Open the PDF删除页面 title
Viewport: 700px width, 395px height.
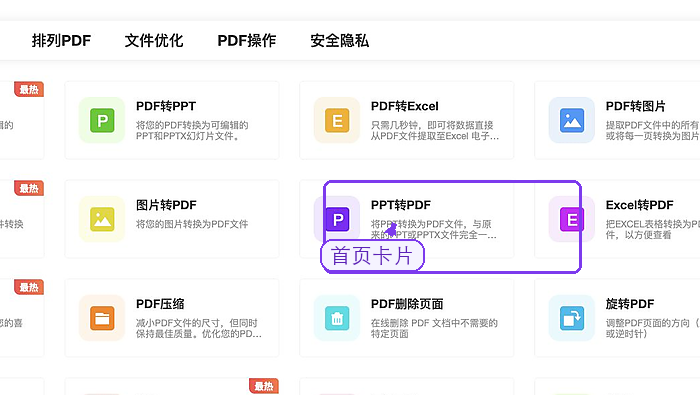(x=407, y=304)
